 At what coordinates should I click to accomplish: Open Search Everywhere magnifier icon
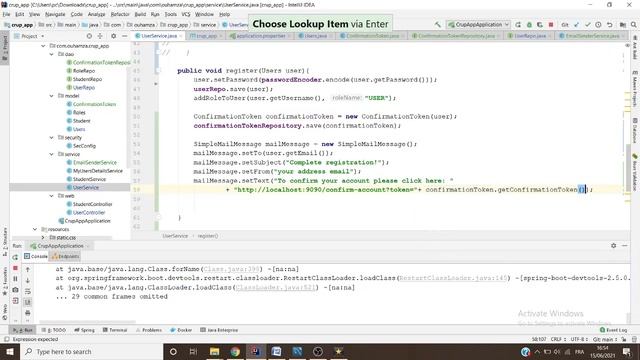coord(633,24)
